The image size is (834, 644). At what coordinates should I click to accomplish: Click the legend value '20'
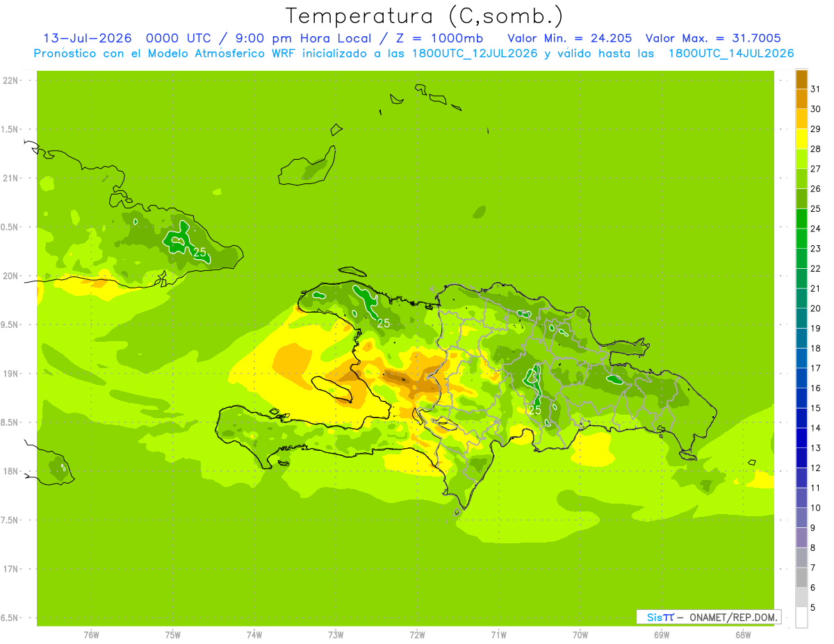tap(815, 308)
